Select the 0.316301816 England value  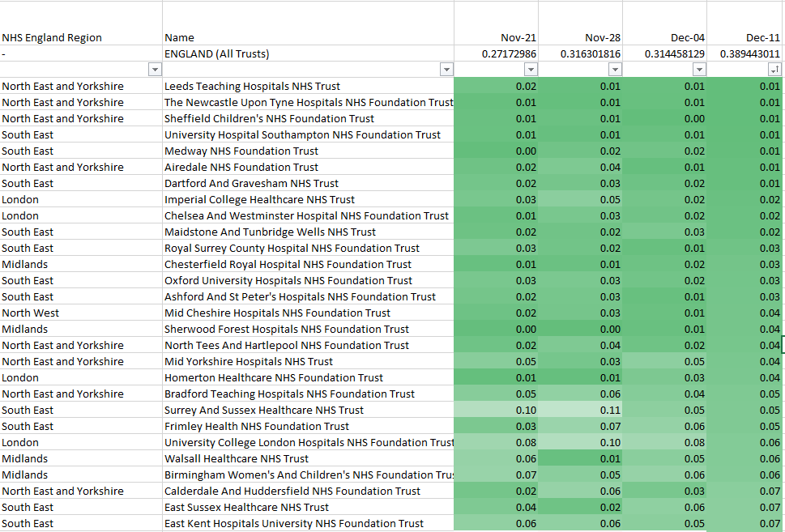(581, 53)
